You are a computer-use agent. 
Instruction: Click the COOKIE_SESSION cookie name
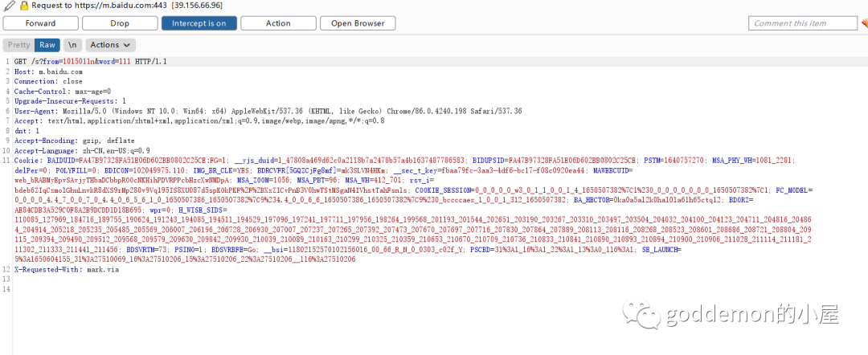[443, 191]
